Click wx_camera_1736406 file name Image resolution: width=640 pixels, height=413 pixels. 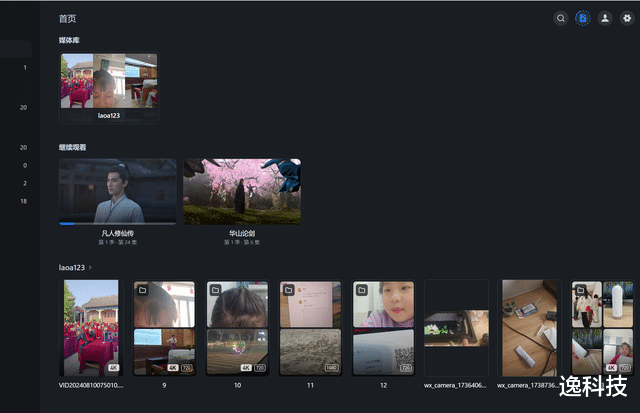455,385
